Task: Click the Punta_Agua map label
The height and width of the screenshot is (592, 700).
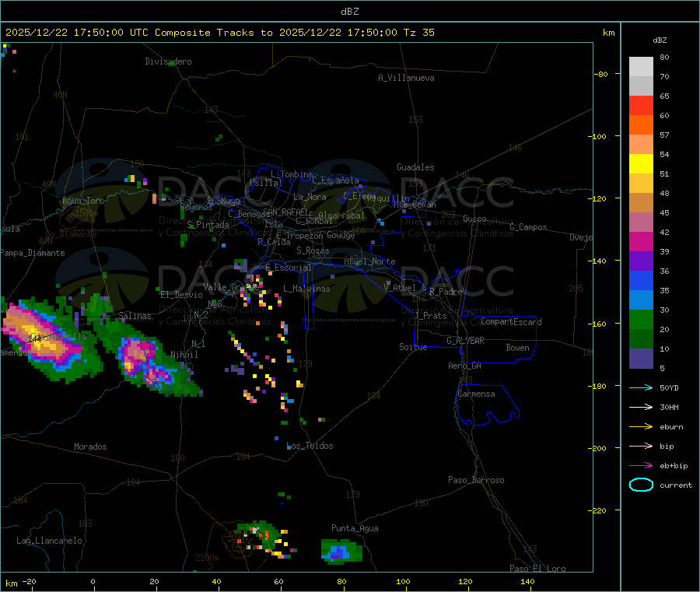Action: tap(355, 528)
